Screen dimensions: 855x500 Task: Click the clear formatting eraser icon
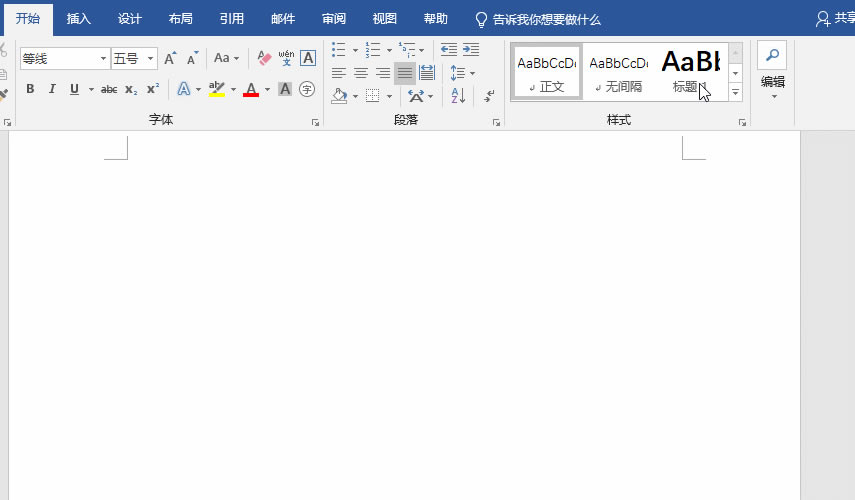[x=264, y=59]
